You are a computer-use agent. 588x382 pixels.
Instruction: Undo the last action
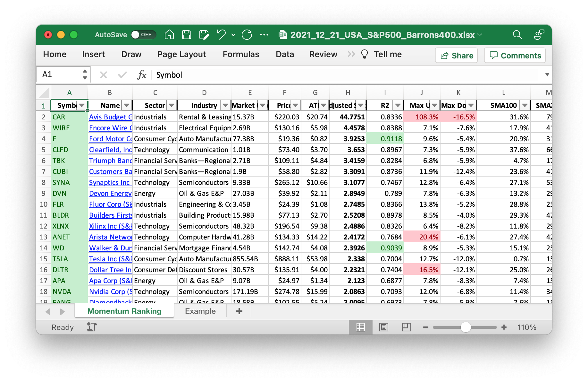222,35
